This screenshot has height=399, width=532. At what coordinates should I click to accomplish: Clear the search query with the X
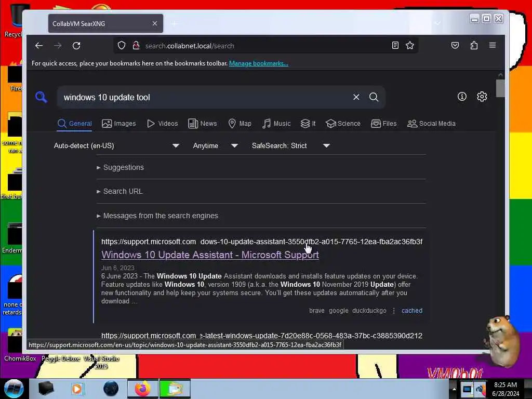[356, 97]
